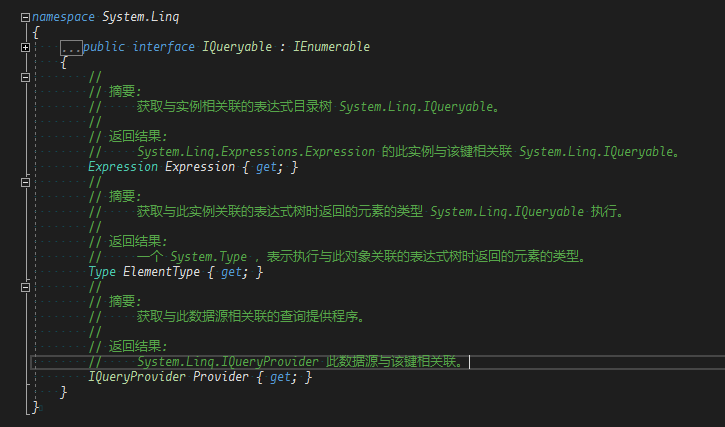Expand the collapsed region before public interface
Image resolution: width=725 pixels, height=427 pixels.
(x=25, y=47)
